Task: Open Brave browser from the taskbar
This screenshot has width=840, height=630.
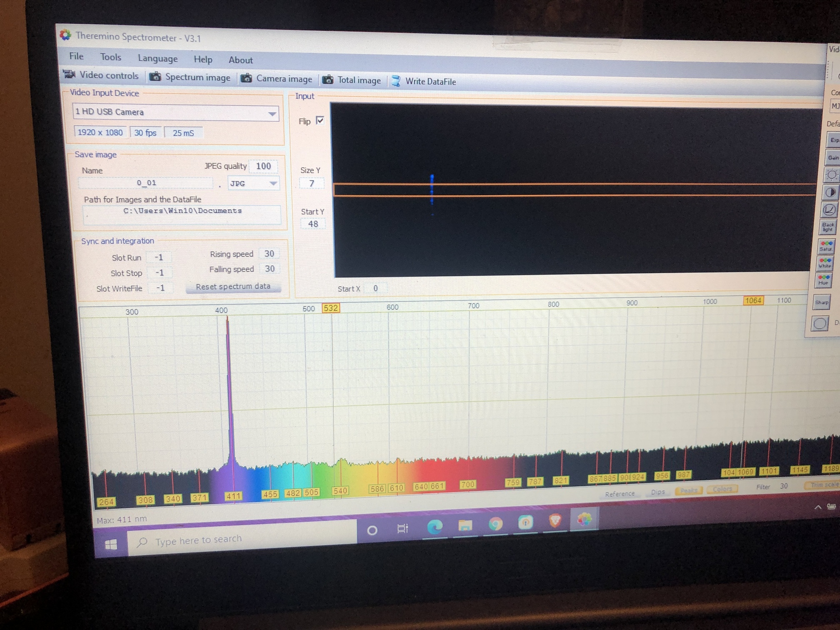Action: tap(555, 521)
